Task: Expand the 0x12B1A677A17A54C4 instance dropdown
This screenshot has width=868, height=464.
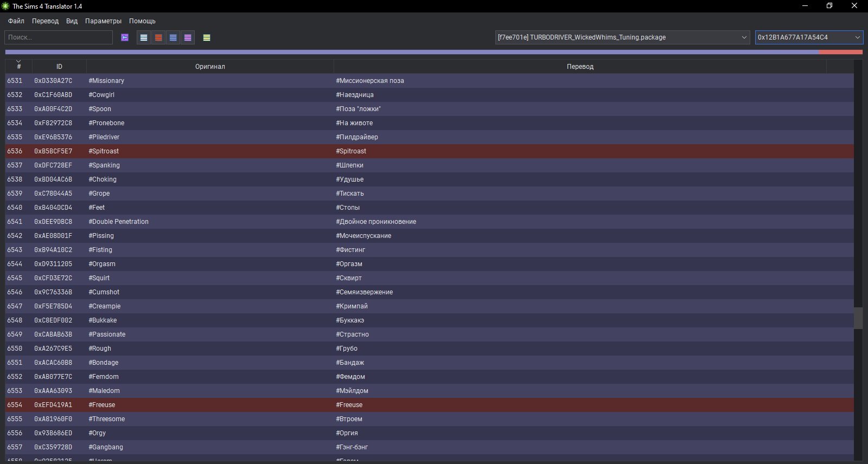Action: pos(808,37)
